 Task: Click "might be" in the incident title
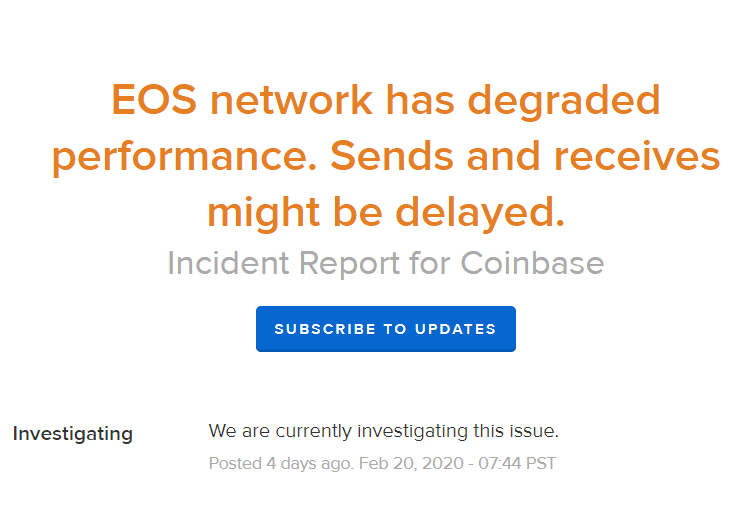[295, 212]
